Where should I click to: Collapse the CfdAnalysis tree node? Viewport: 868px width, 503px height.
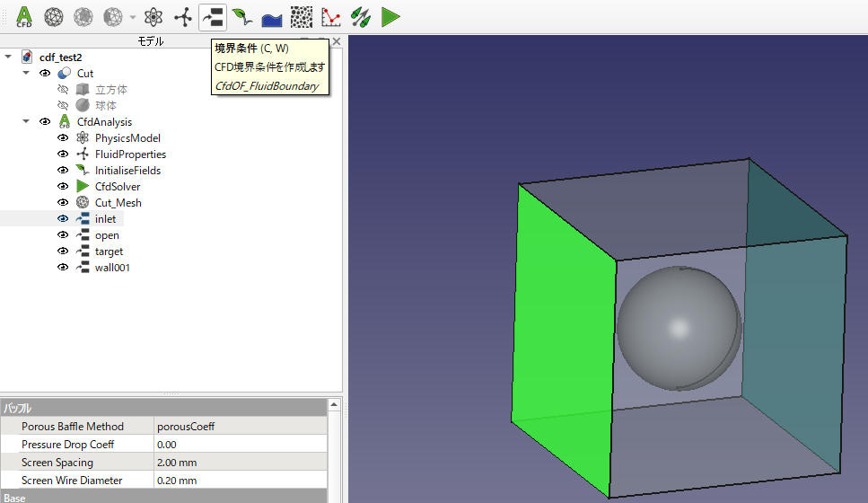pyautogui.click(x=26, y=122)
